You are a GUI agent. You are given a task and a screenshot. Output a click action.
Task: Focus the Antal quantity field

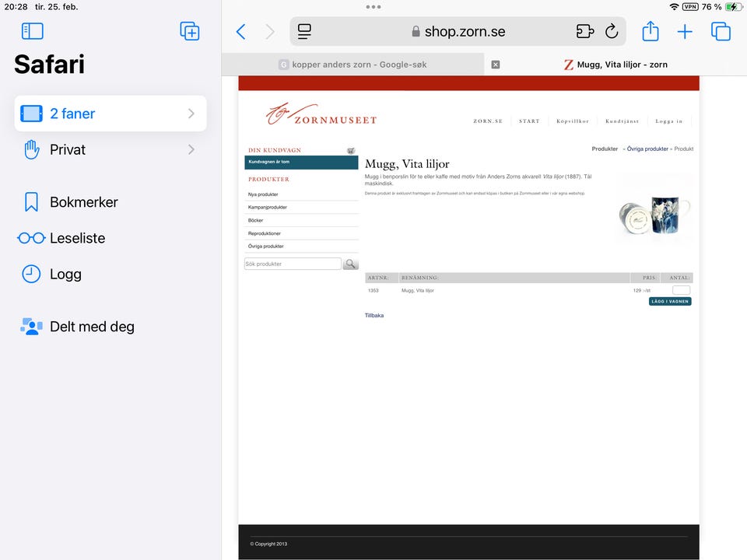click(681, 290)
